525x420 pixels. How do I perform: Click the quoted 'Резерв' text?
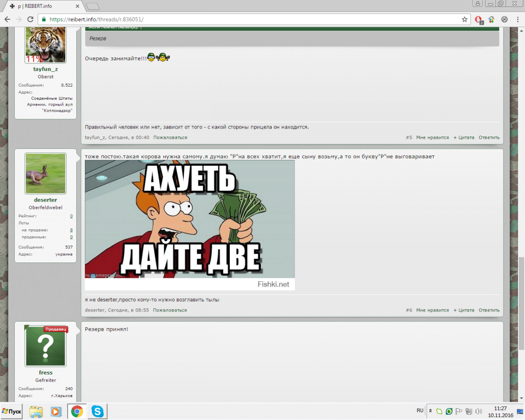pos(98,38)
